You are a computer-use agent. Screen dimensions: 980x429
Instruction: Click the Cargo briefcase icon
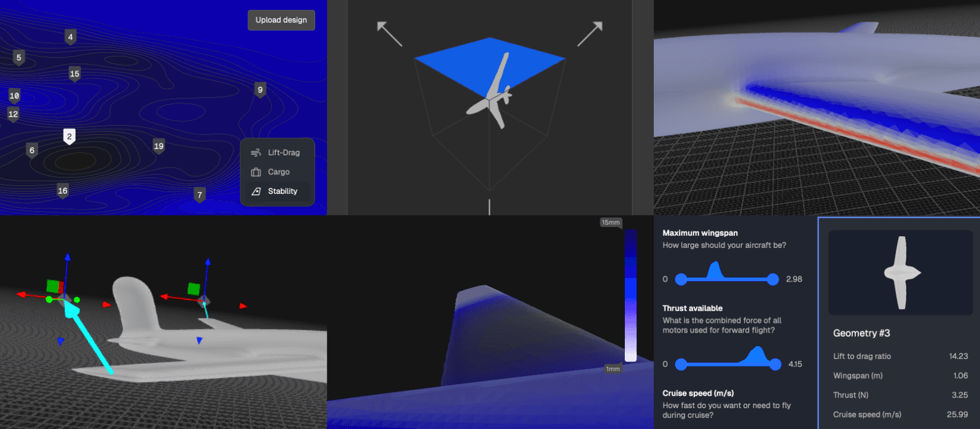pos(256,172)
